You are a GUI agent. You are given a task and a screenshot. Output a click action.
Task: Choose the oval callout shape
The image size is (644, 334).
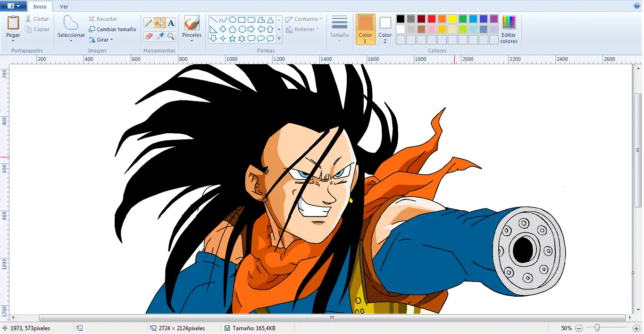[261, 39]
